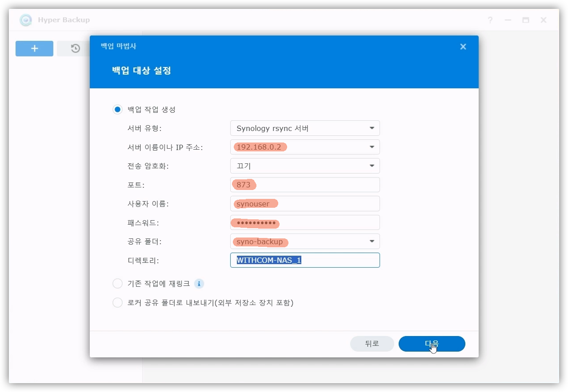568x392 pixels.
Task: Click the info icon next to 기존 작업에 재링크
Action: click(x=199, y=284)
